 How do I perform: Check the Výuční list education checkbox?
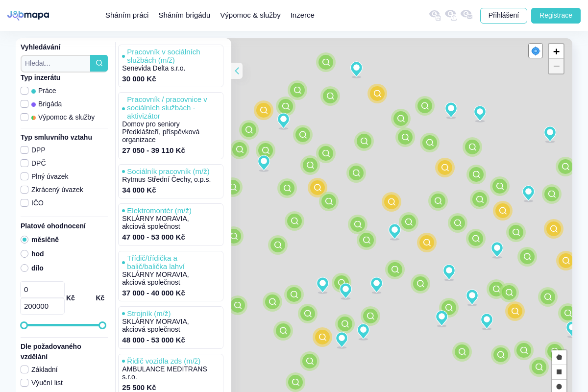pos(24,383)
